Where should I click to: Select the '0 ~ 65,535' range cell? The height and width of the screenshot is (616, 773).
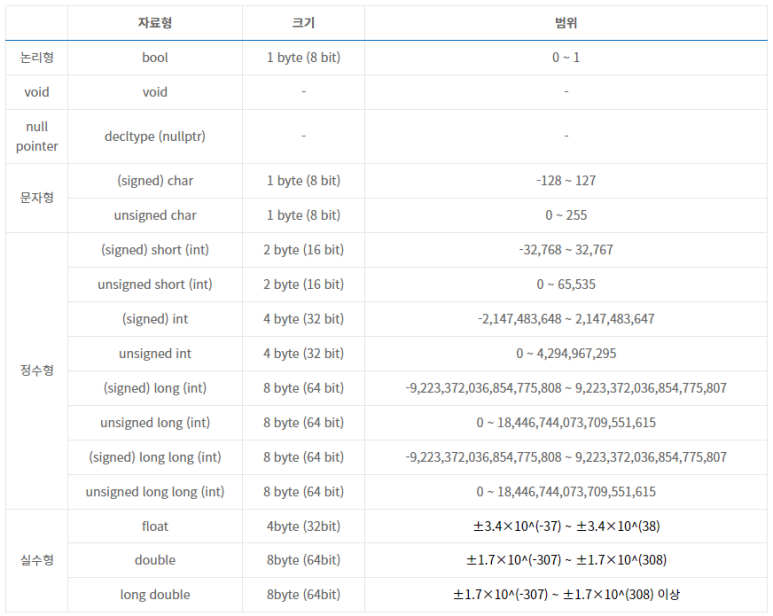pyautogui.click(x=566, y=284)
